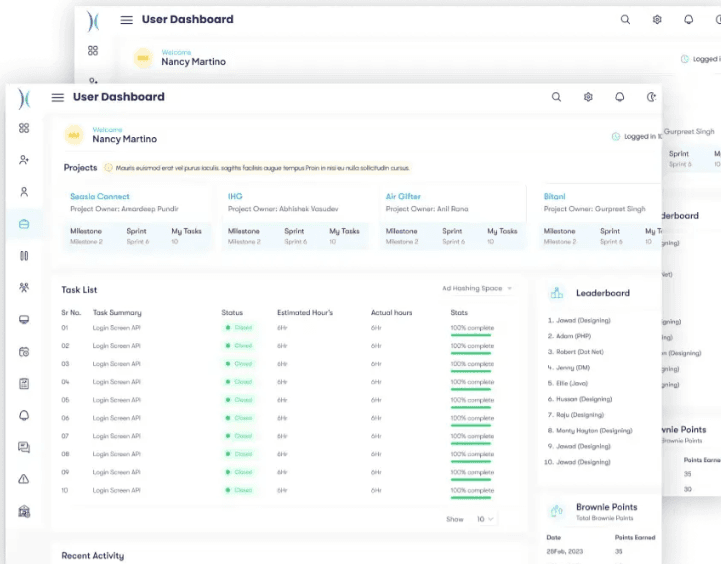Select the calendar icon in sidebar
Screen dimensions: 721x564
[24, 352]
